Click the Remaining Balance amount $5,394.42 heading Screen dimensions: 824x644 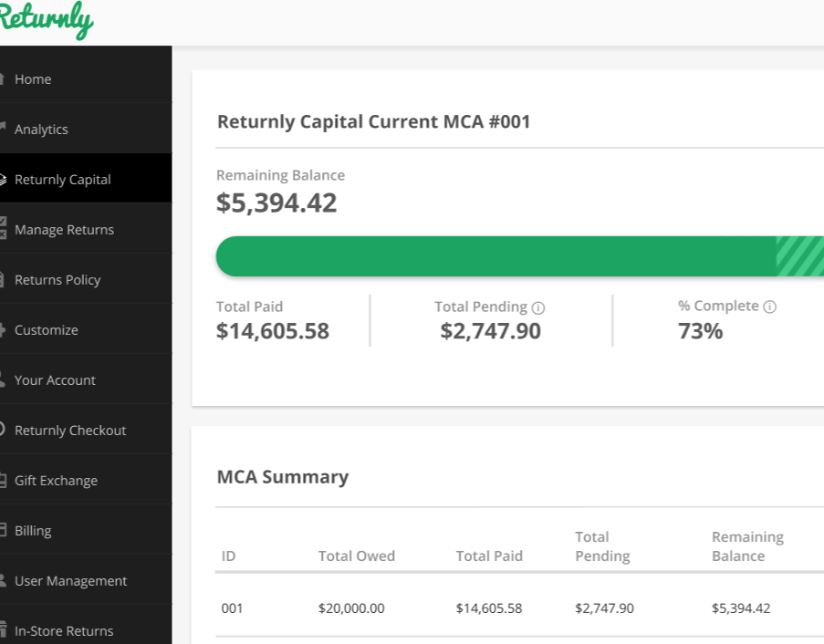[x=276, y=203]
